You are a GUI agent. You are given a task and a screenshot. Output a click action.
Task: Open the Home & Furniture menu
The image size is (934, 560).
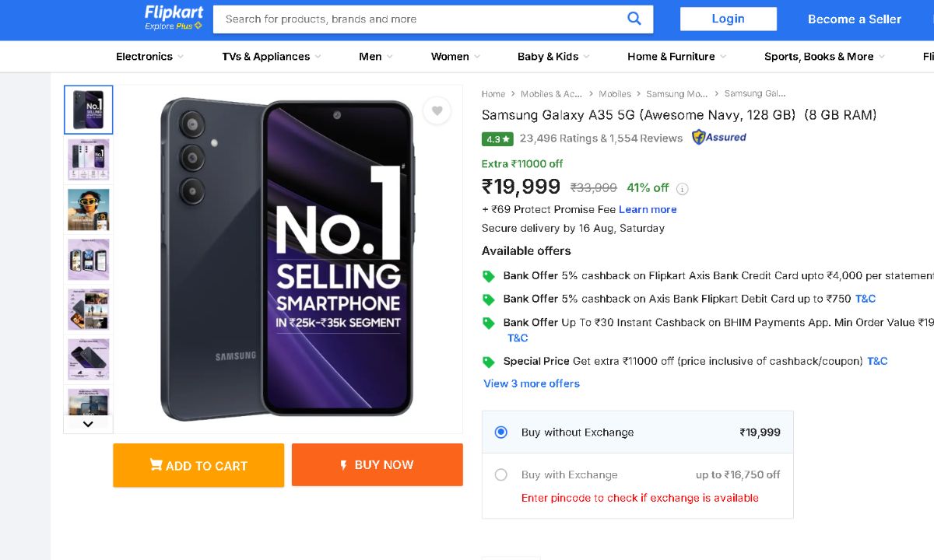(x=676, y=57)
